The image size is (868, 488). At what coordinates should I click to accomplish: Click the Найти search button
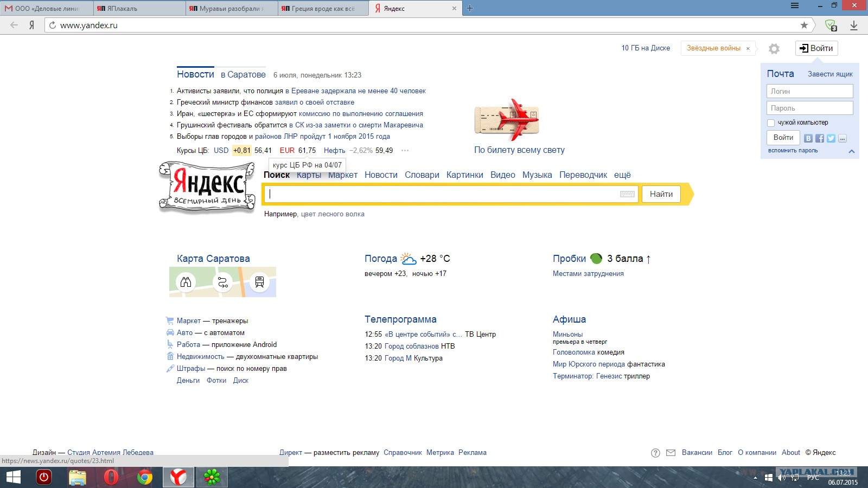(661, 194)
